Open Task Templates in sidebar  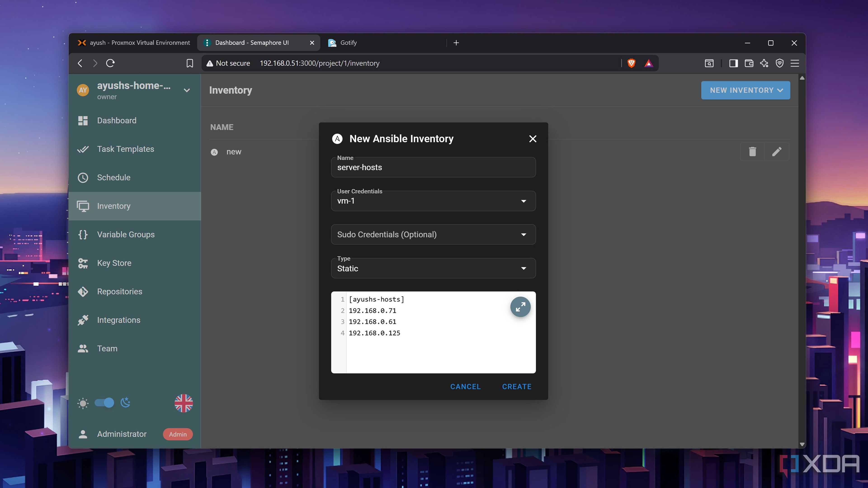134,149
